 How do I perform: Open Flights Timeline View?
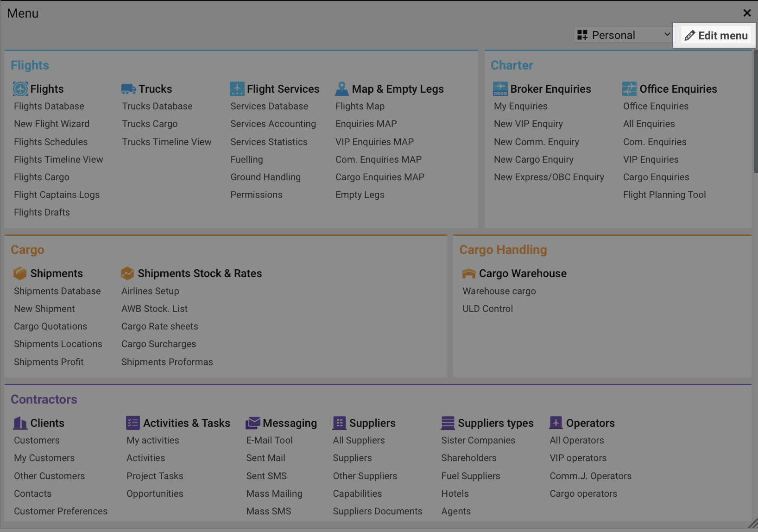coord(58,159)
